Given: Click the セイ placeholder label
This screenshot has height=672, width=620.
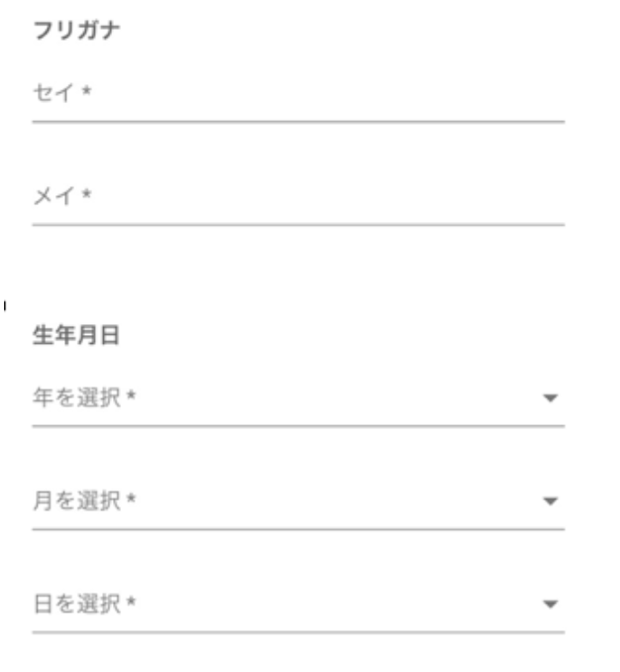Looking at the screenshot, I should (x=53, y=93).
